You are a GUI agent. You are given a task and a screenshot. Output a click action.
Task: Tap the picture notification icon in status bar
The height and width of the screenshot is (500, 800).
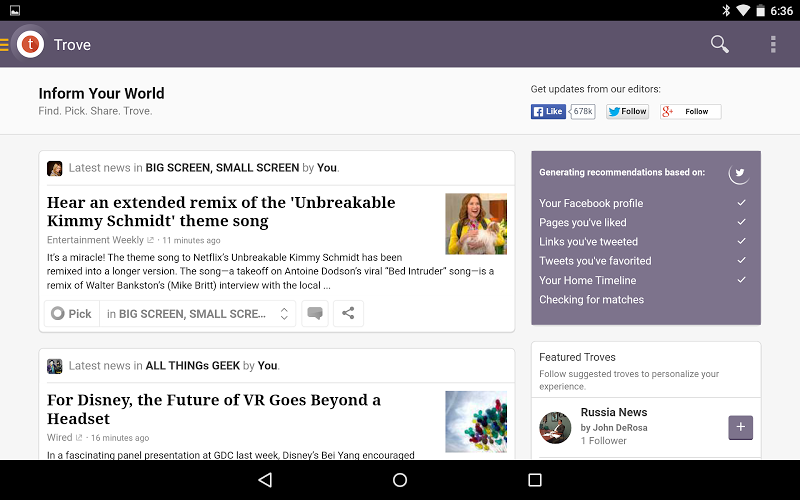(x=15, y=10)
